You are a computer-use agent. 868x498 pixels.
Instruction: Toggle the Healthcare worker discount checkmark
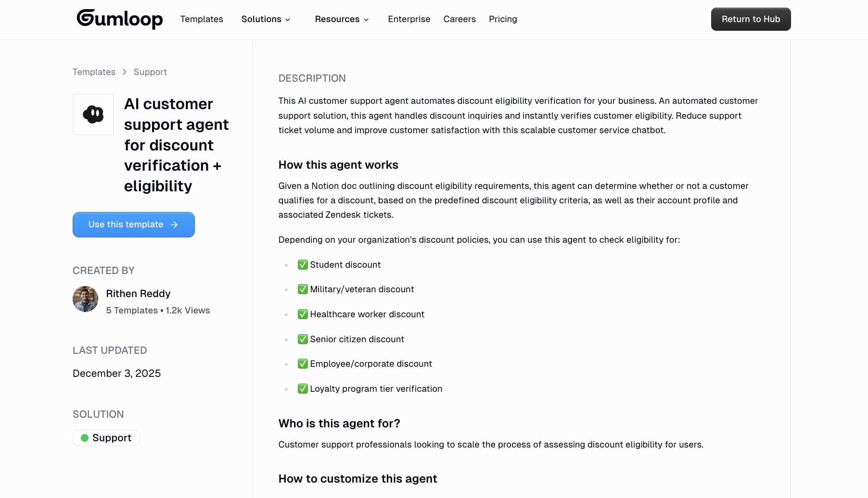(x=303, y=314)
